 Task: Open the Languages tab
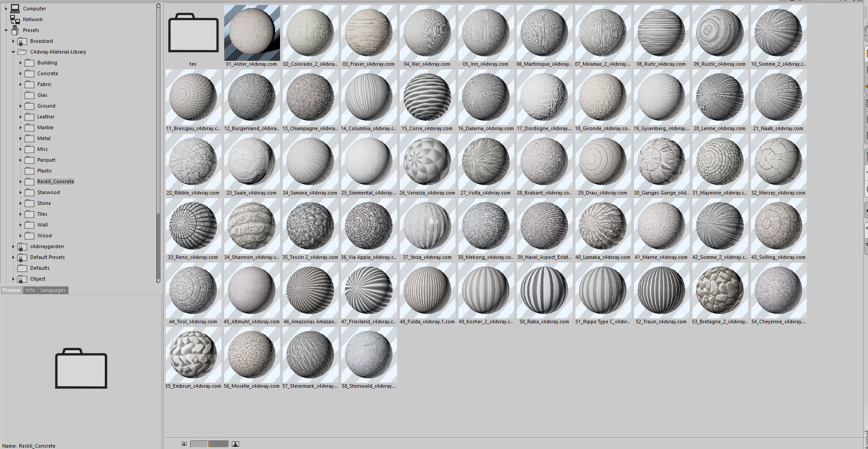tap(53, 290)
